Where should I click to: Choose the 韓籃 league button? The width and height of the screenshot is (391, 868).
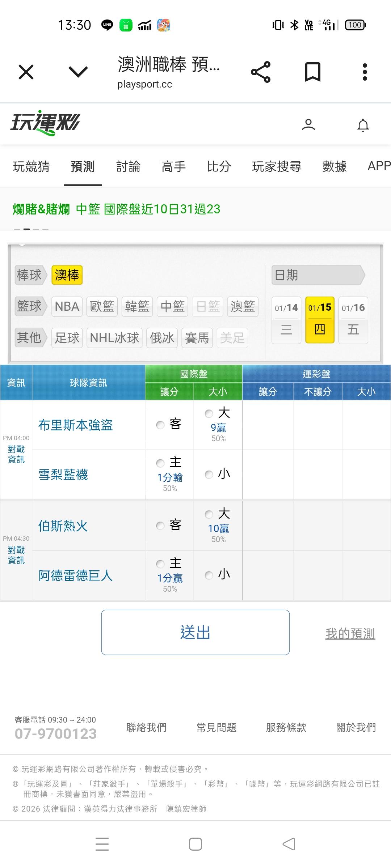coord(137,307)
